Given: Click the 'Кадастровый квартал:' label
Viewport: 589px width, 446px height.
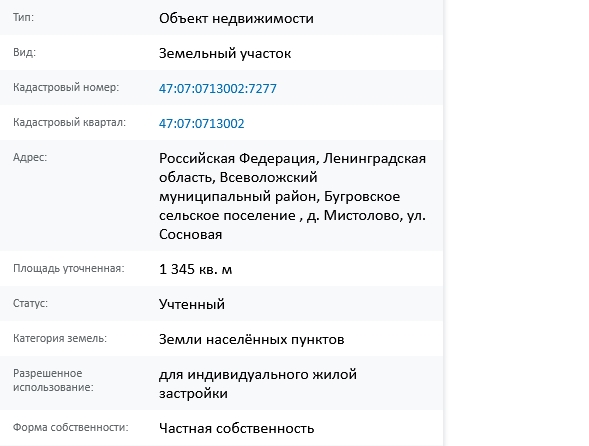Looking at the screenshot, I should tap(69, 122).
